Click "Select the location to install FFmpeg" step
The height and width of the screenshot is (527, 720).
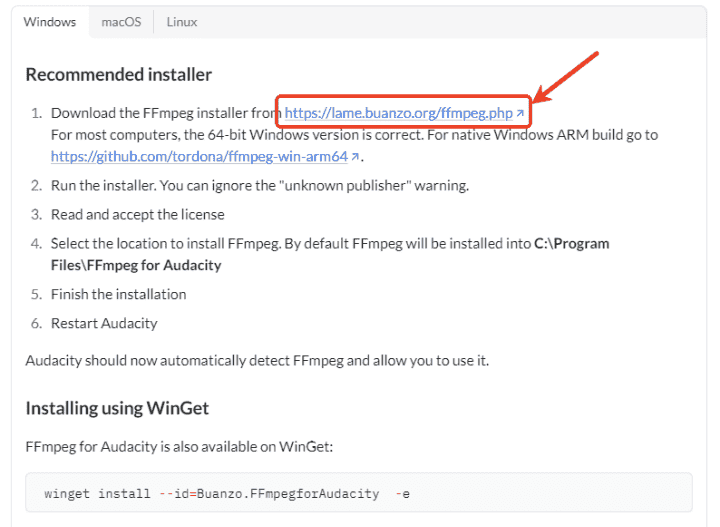(x=290, y=243)
